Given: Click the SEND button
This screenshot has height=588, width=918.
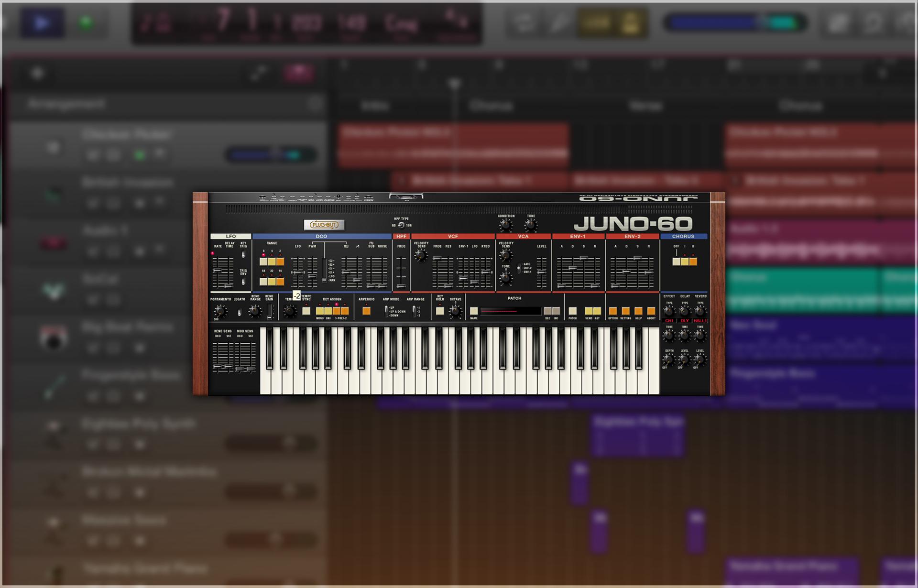Looking at the screenshot, I should pos(589,311).
